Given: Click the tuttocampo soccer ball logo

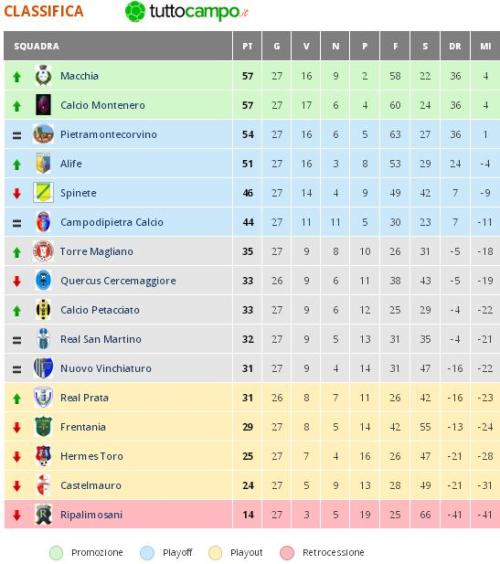Looking at the screenshot, I should tap(135, 12).
